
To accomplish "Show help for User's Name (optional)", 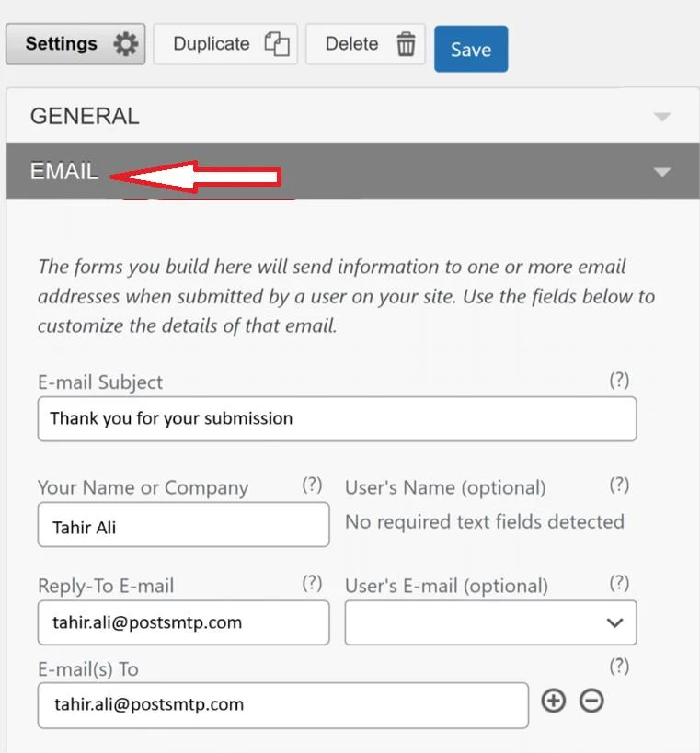I will click(619, 485).
